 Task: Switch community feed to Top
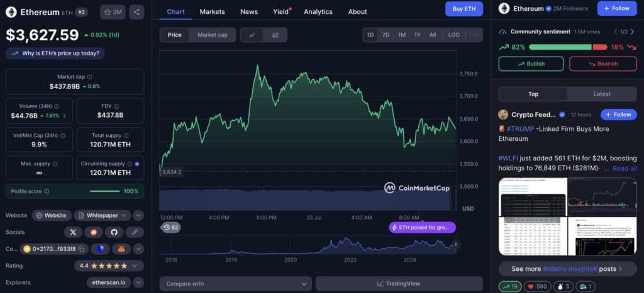[x=533, y=94]
